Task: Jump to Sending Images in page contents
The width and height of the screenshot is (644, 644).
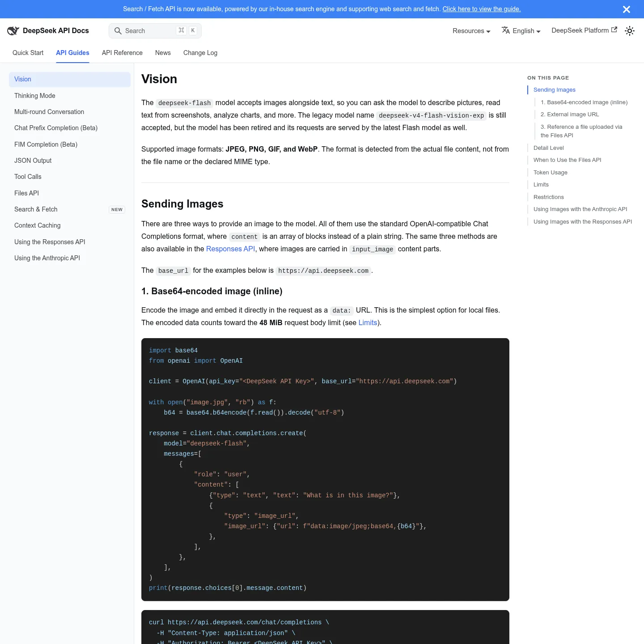Action: click(x=555, y=90)
